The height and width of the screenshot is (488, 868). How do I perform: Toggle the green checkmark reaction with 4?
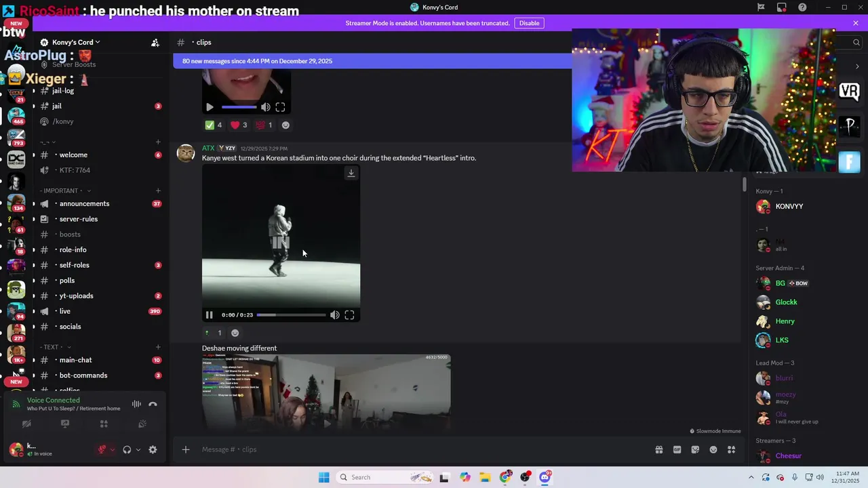coord(214,125)
